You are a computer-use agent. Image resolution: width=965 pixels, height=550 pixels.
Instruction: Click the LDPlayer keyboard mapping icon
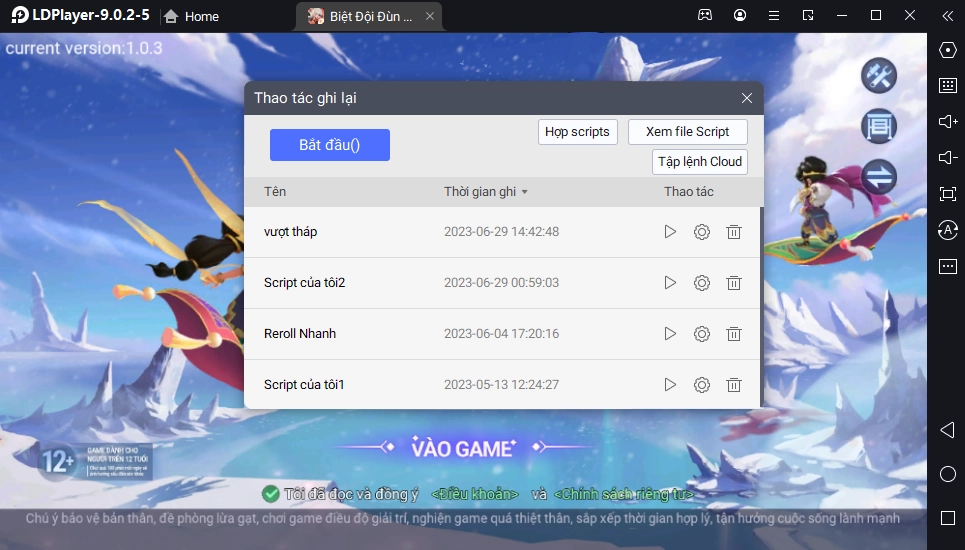coord(947,86)
